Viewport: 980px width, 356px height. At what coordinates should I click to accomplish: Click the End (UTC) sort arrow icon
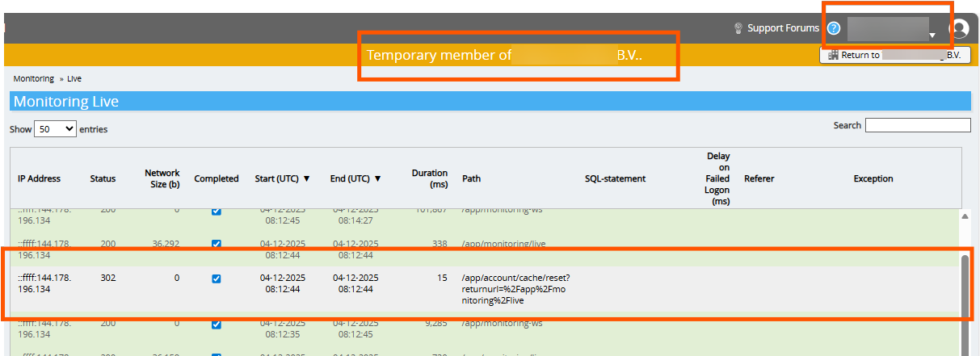click(x=376, y=178)
